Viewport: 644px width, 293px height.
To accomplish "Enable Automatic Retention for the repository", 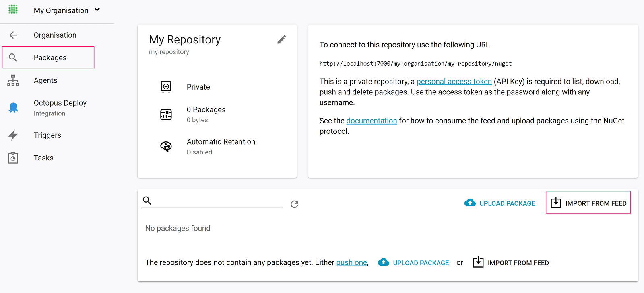I will [x=221, y=141].
